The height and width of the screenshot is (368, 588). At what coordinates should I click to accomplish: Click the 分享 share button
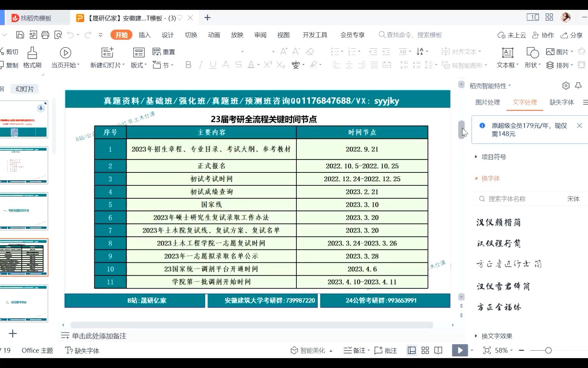pos(572,35)
